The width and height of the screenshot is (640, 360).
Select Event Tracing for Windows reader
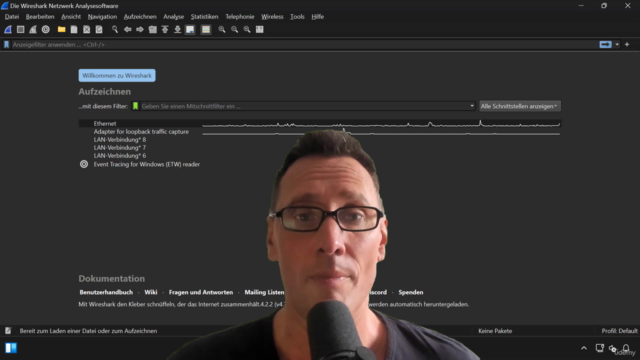point(147,164)
